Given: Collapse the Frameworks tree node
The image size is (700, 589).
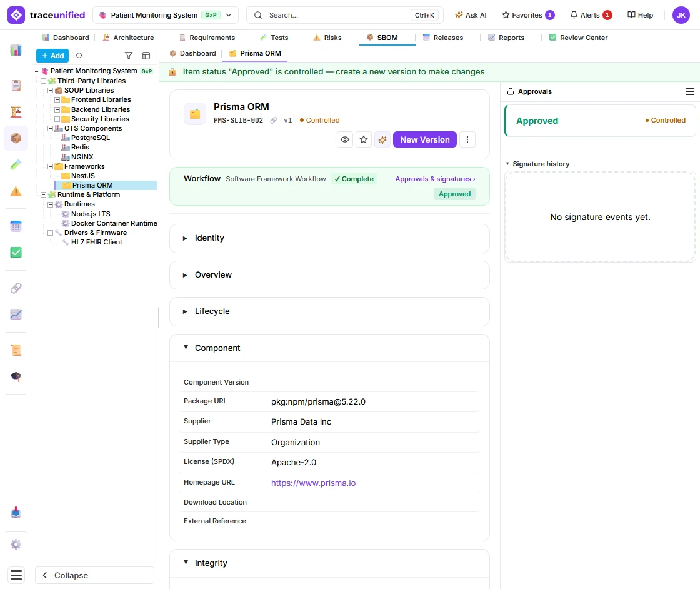Looking at the screenshot, I should click(51, 166).
